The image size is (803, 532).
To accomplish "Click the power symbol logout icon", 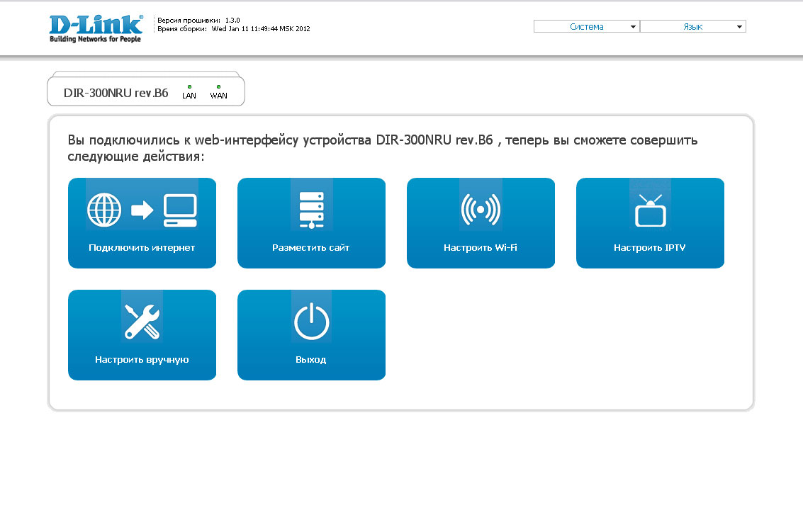I will (x=311, y=322).
